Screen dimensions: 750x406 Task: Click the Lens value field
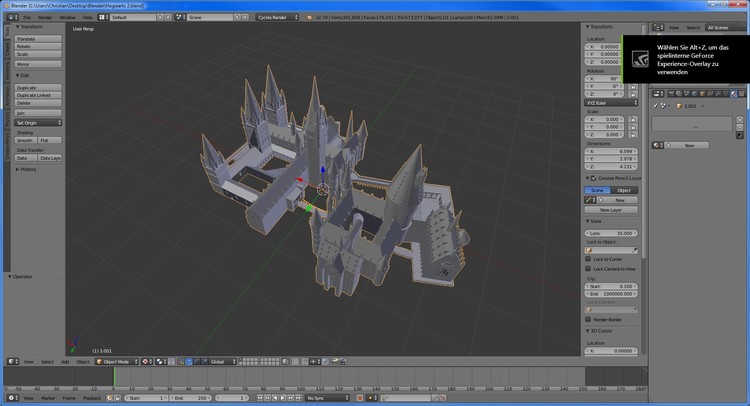pyautogui.click(x=612, y=233)
